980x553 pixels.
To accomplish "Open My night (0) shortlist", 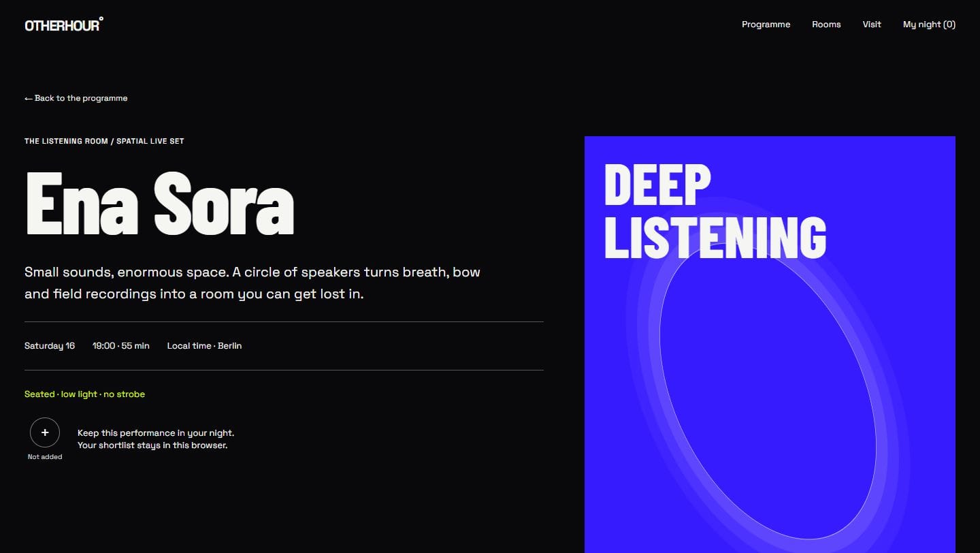I will pos(929,25).
